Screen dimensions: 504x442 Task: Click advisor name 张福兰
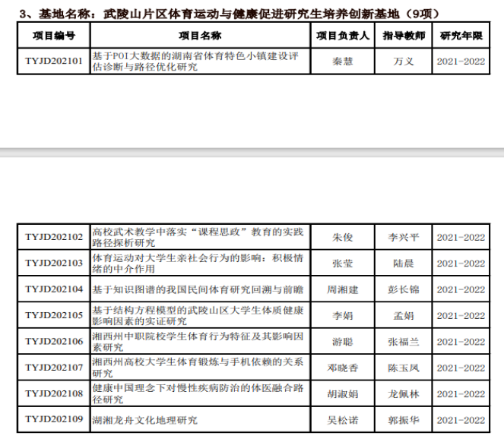pyautogui.click(x=404, y=342)
